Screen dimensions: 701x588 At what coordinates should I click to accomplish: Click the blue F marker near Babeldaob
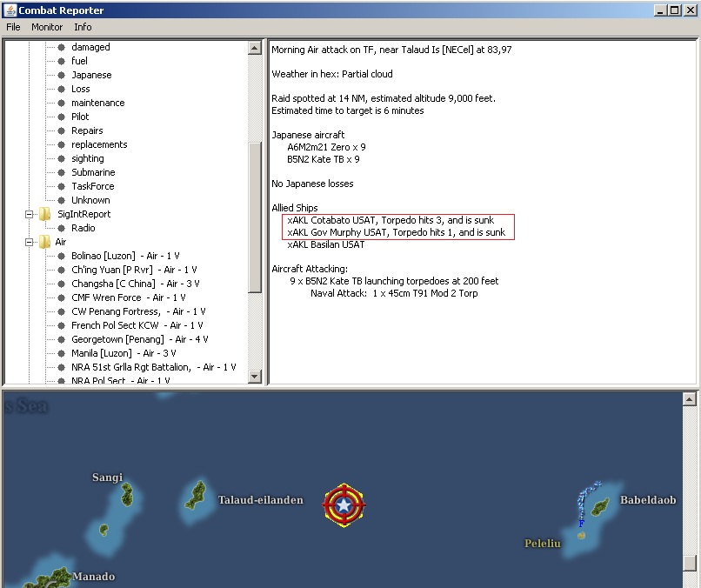click(x=581, y=523)
